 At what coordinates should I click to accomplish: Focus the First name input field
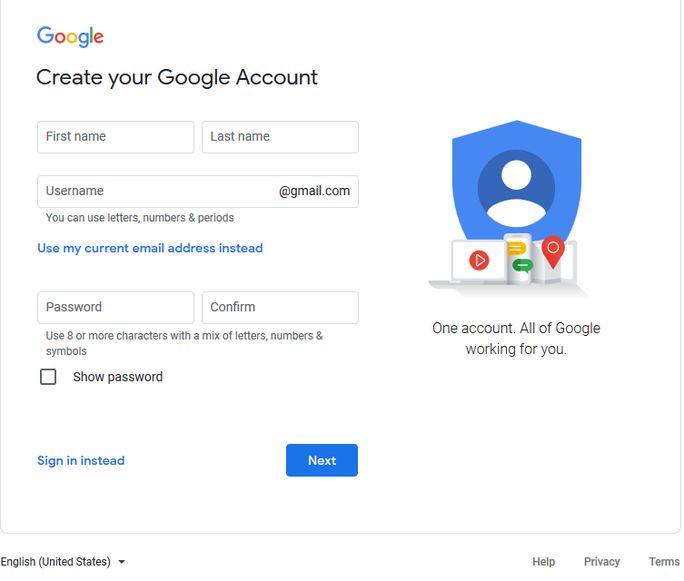[116, 137]
